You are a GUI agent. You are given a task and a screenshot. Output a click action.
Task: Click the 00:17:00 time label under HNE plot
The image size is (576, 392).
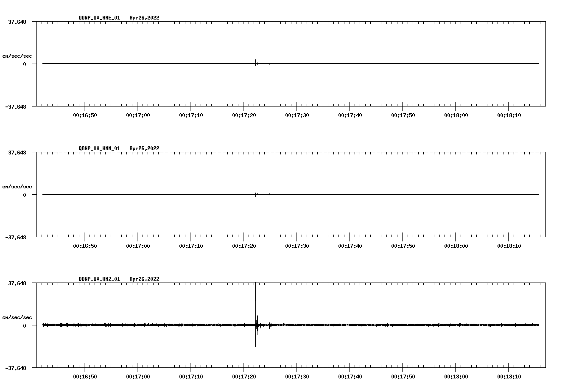[138, 115]
